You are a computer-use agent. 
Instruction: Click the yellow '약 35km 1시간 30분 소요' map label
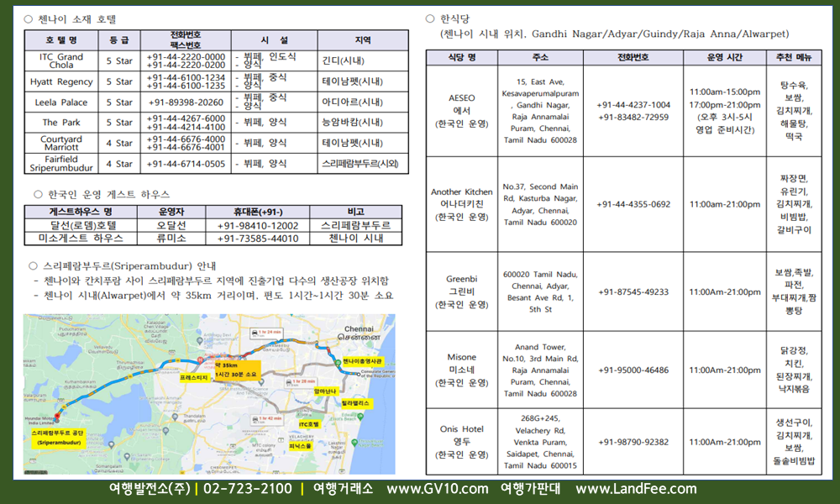coord(238,370)
